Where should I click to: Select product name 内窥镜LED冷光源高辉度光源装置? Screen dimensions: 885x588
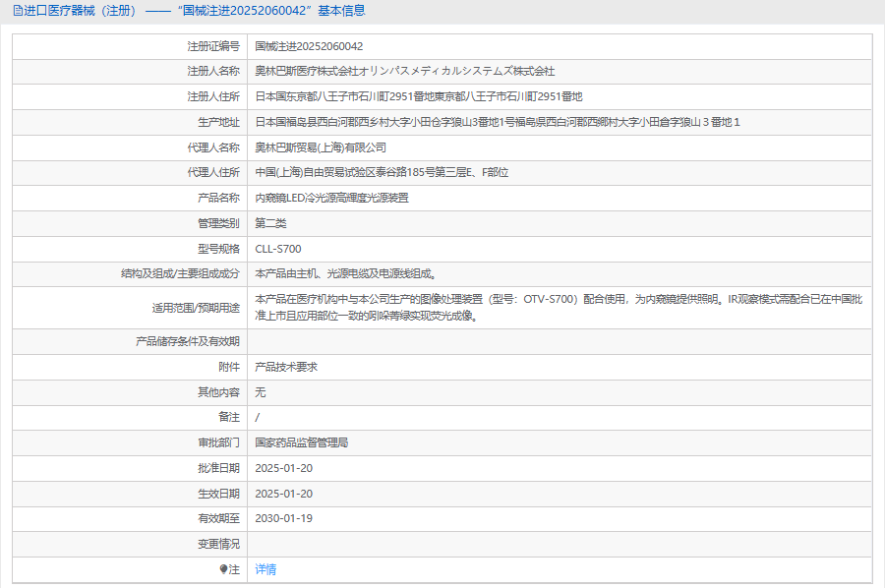(x=332, y=198)
